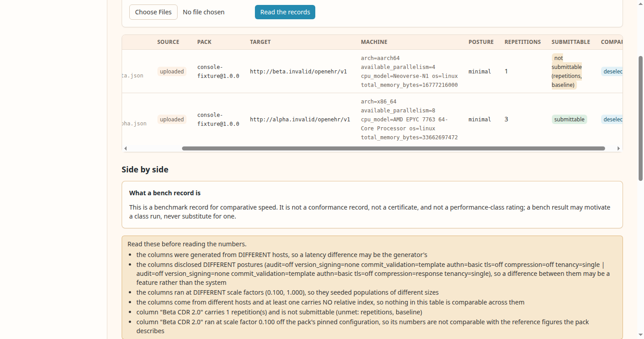This screenshot has width=644, height=339.
Task: Click the "What a bench record is" heading
Action: pos(165,193)
